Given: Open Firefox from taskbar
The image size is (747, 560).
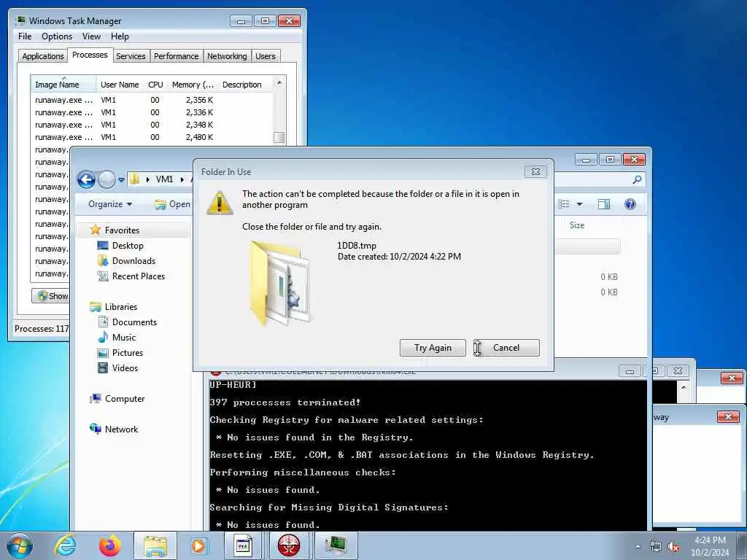Looking at the screenshot, I should [x=109, y=545].
